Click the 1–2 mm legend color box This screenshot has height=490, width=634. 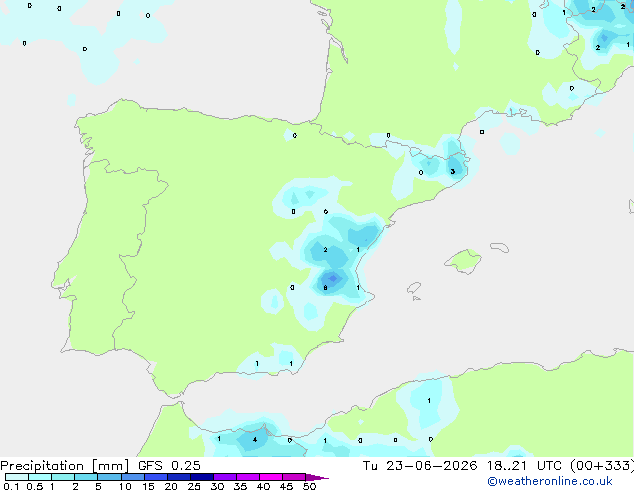[63, 477]
